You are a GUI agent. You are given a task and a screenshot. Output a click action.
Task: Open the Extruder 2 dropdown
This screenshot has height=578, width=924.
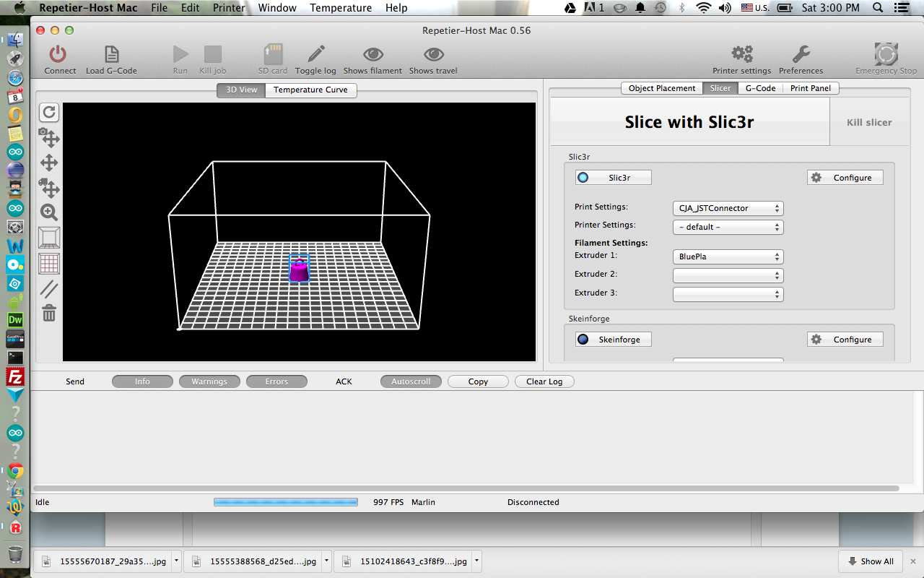728,275
